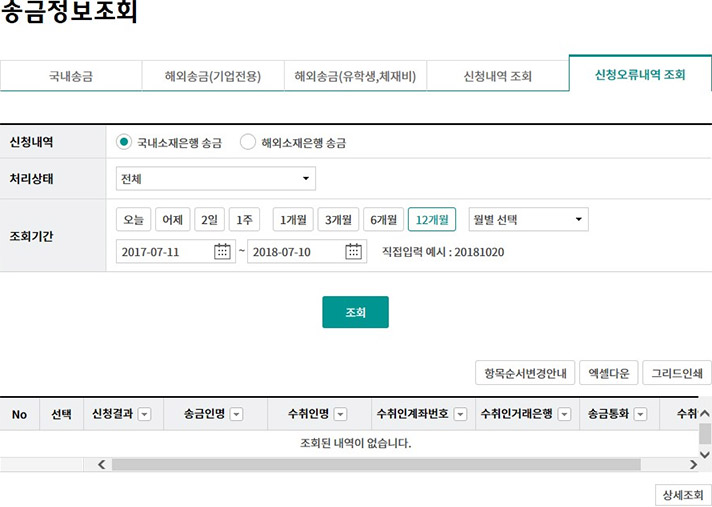Click the 신청결과 column filter arrow icon

[x=144, y=415]
